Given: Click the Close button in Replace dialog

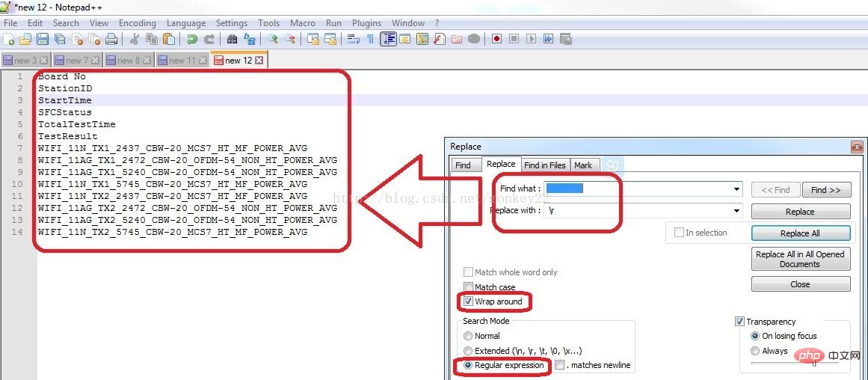Looking at the screenshot, I should pos(800,284).
